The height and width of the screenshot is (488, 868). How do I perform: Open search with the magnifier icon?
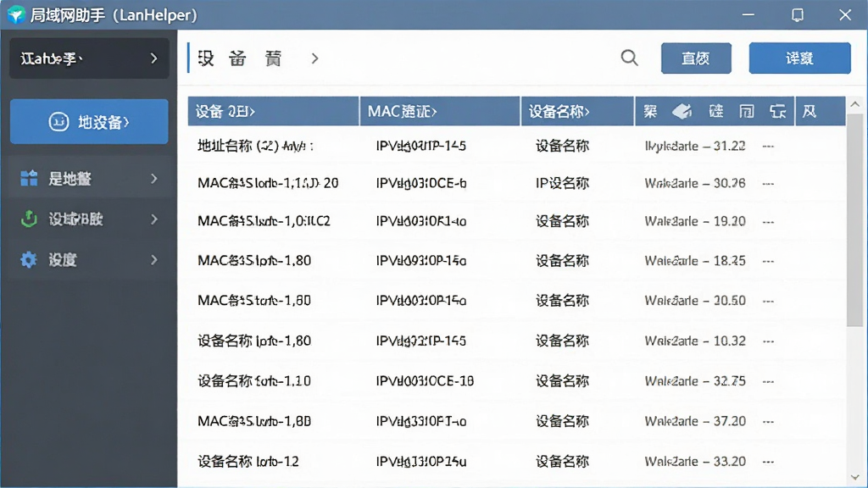tap(630, 58)
